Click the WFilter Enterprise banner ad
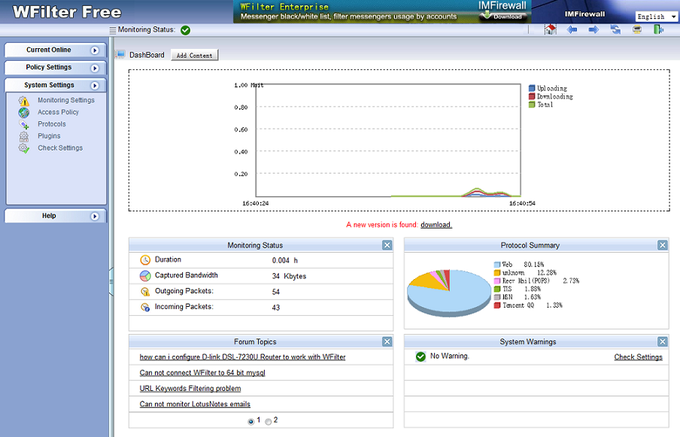 click(382, 12)
